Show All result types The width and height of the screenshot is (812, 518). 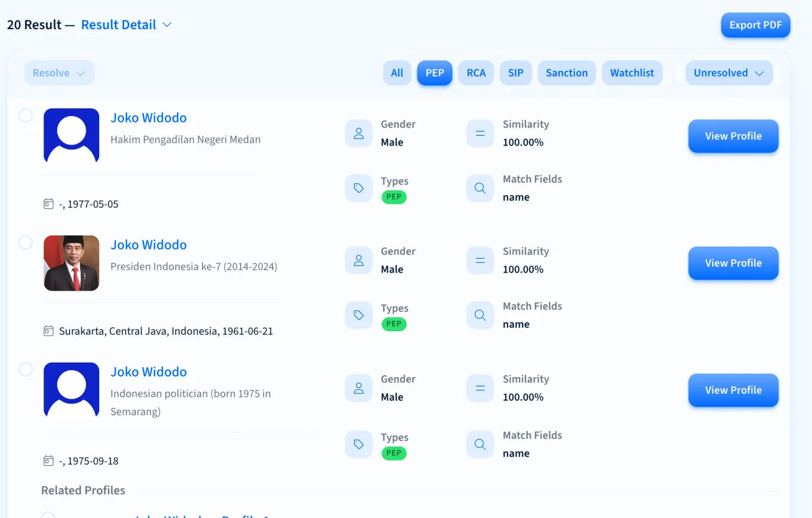397,73
